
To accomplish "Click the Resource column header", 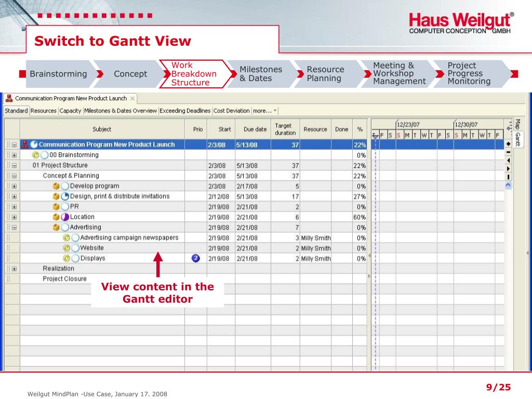I will [315, 129].
